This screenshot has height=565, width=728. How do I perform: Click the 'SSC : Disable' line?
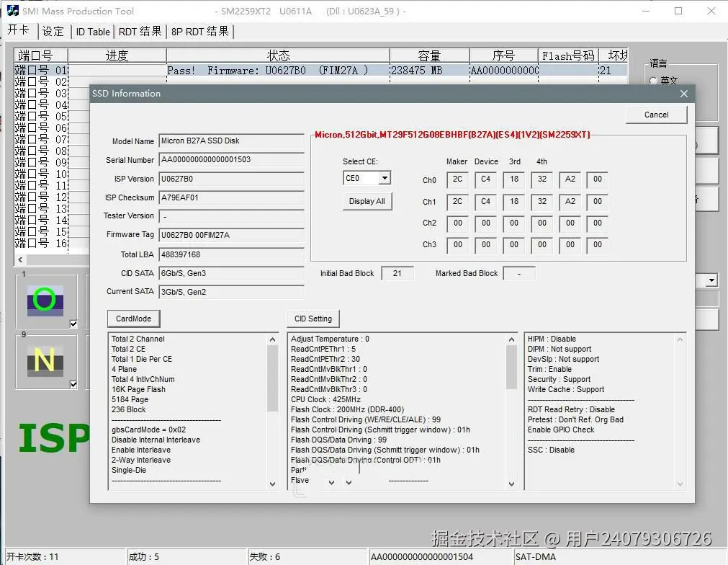[x=551, y=450]
